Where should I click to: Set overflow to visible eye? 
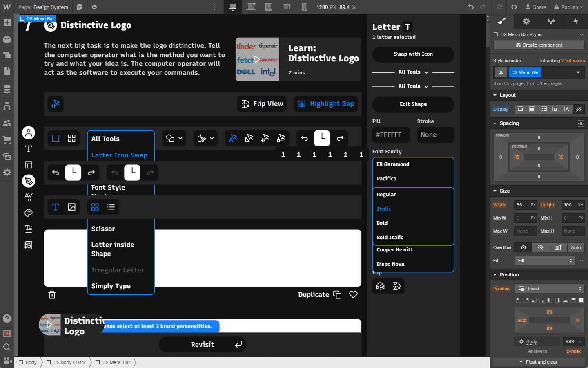coord(523,247)
